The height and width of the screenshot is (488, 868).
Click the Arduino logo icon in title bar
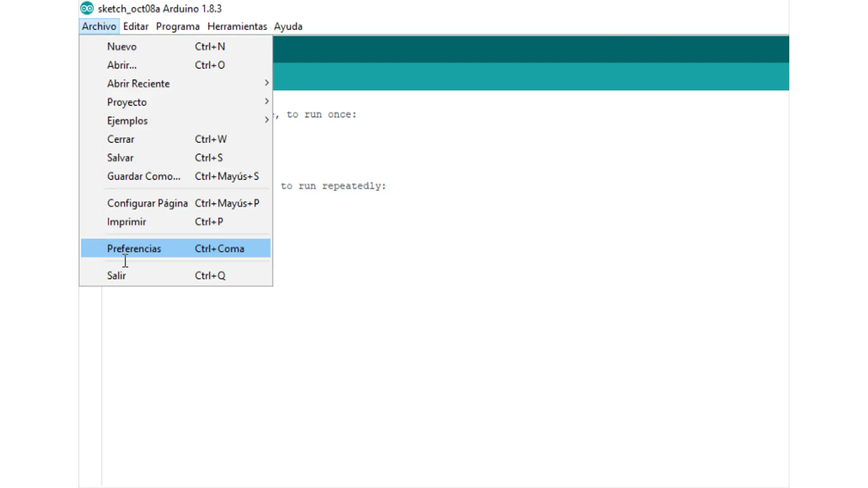[x=87, y=8]
